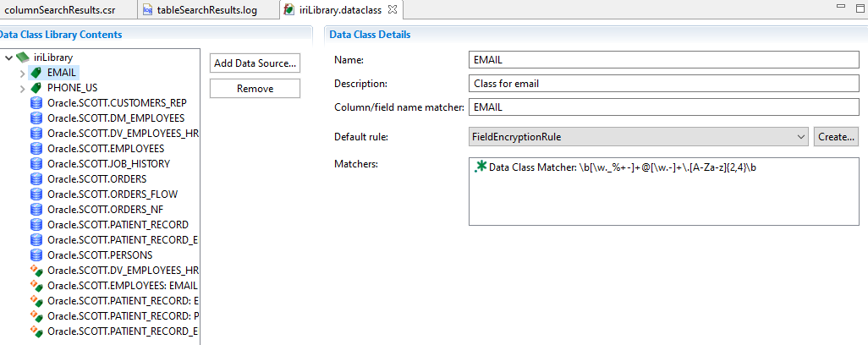Image resolution: width=868 pixels, height=345 pixels.
Task: Click the Remove button
Action: pos(255,89)
